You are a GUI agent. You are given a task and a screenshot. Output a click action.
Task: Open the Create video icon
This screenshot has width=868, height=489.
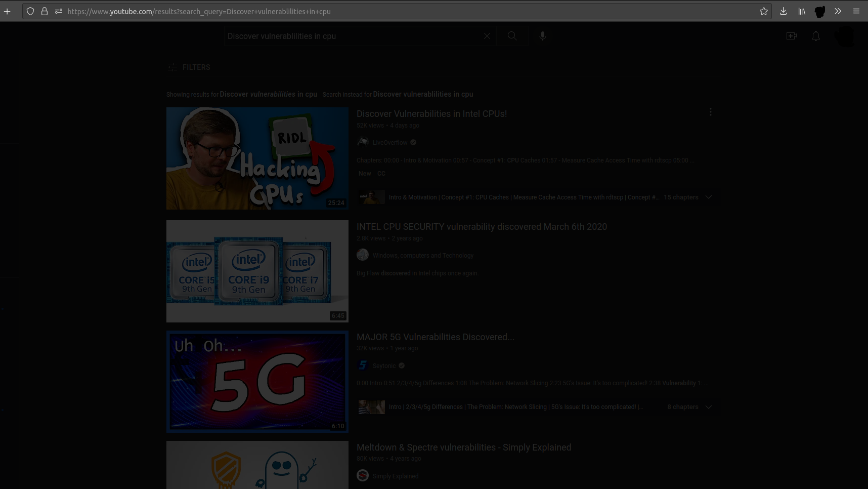[x=792, y=36]
